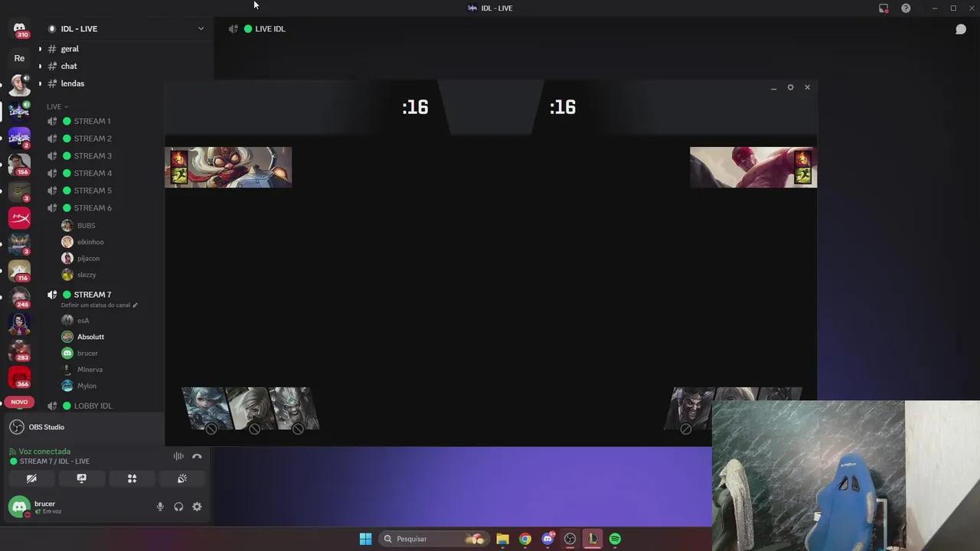This screenshot has width=980, height=551.
Task: Share your screen button
Action: pos(81,478)
